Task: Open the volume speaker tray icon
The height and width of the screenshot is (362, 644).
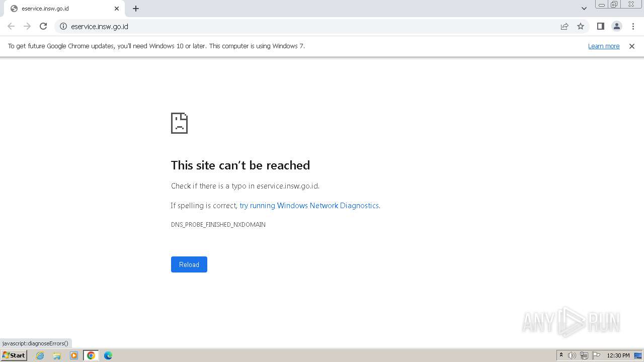Action: pyautogui.click(x=572, y=355)
